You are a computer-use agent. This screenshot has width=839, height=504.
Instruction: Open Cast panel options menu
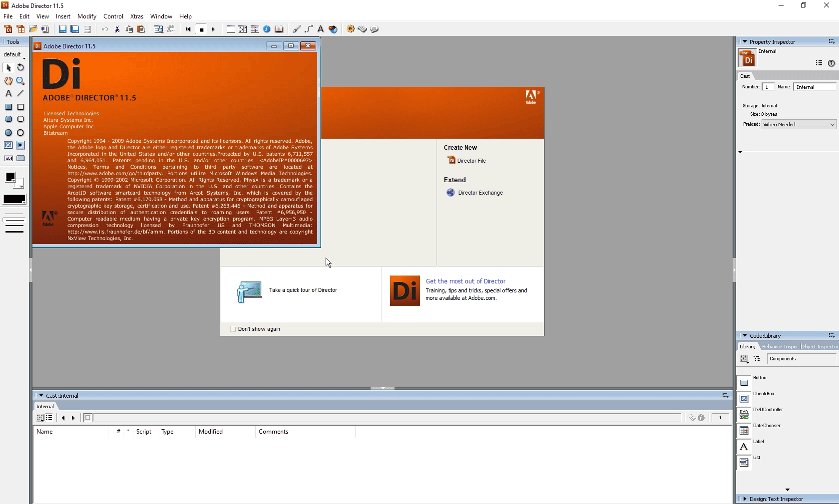[725, 396]
